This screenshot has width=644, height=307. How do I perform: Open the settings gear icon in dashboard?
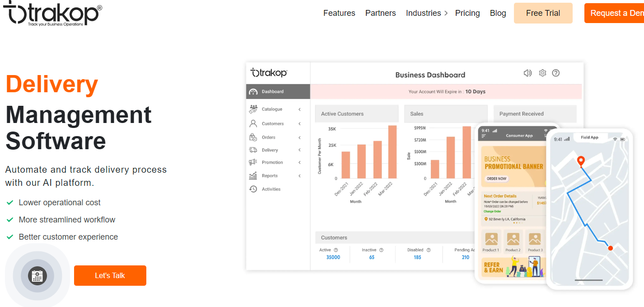pos(542,73)
